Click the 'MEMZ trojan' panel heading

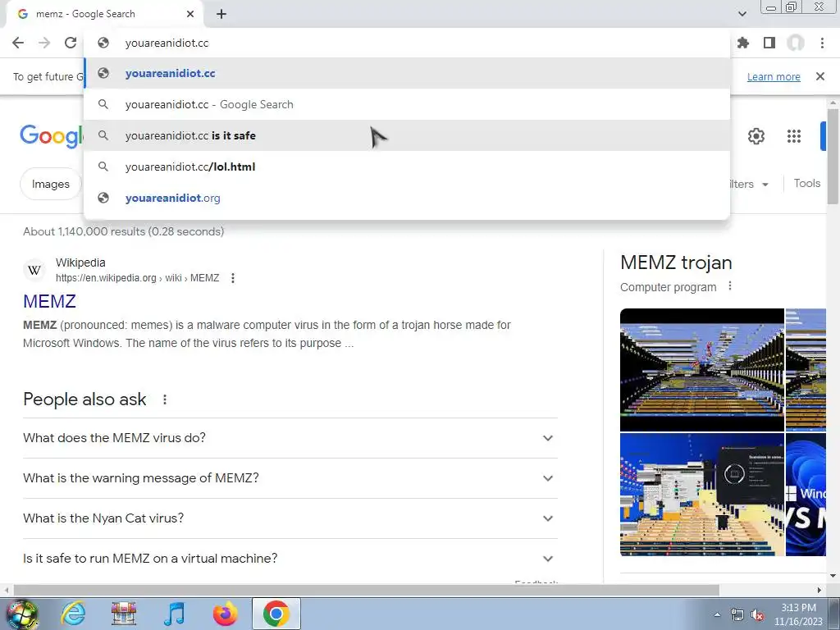click(x=676, y=262)
